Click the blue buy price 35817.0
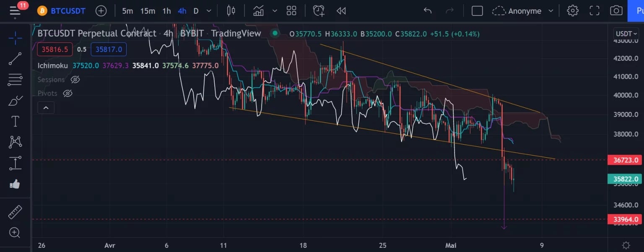Screen dimensions: 644x252 (109, 49)
